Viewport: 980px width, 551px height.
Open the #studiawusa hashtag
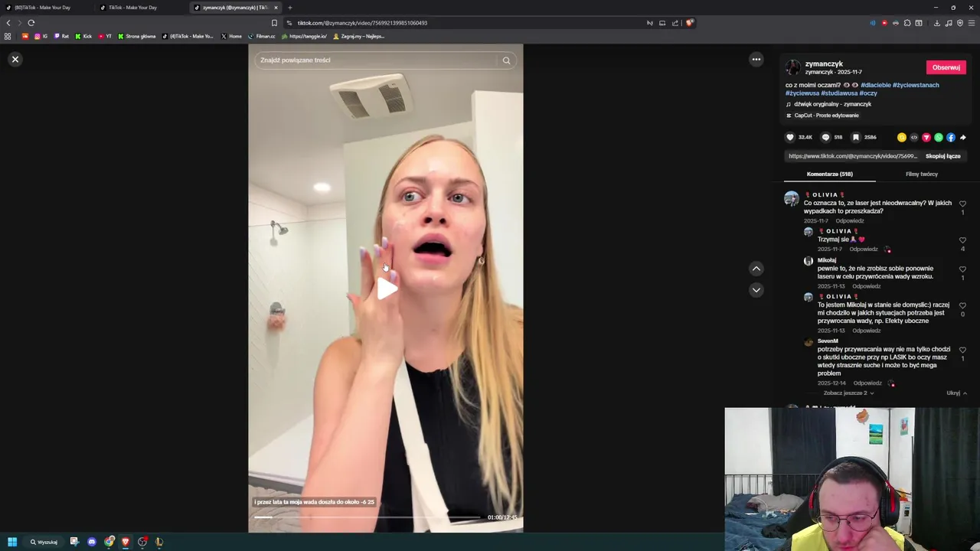click(x=839, y=93)
